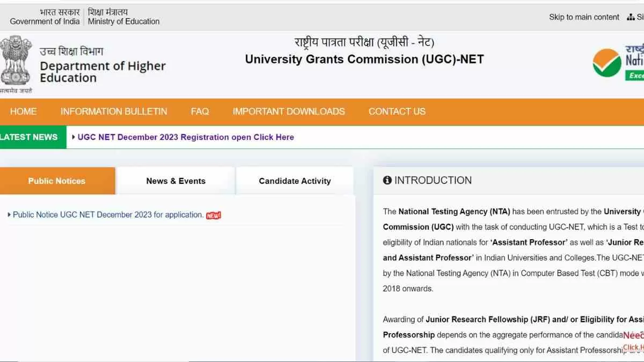Image resolution: width=644 pixels, height=362 pixels.
Task: Switch to the Candidate Activity tab
Action: point(295,181)
